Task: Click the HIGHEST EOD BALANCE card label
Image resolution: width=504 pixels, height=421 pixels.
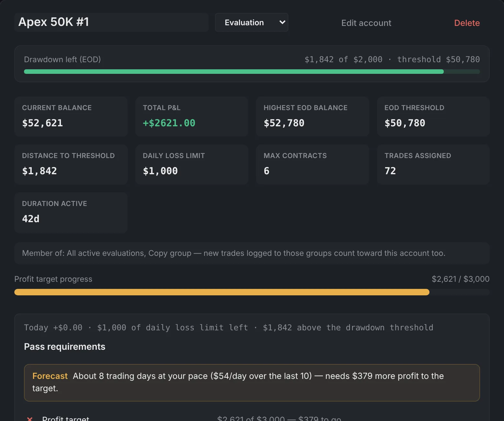Action: [x=305, y=108]
